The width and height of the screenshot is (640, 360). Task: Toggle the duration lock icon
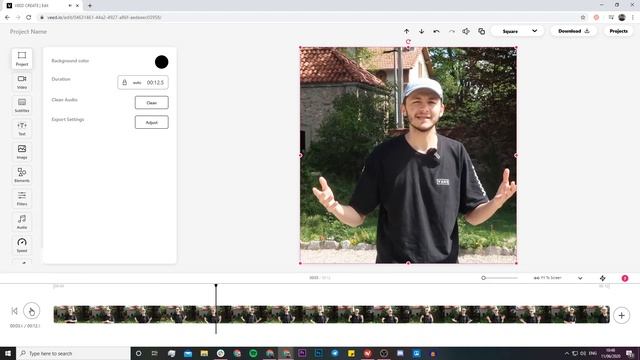125,82
